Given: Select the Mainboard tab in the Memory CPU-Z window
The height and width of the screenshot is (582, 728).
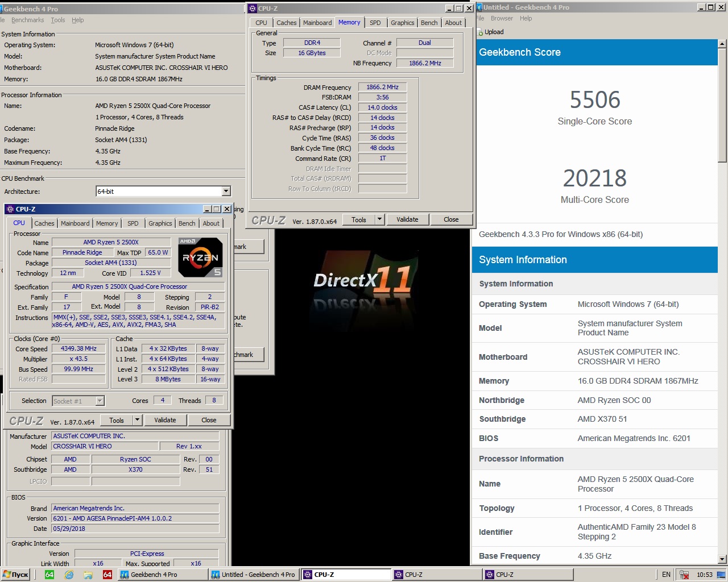Looking at the screenshot, I should point(317,23).
